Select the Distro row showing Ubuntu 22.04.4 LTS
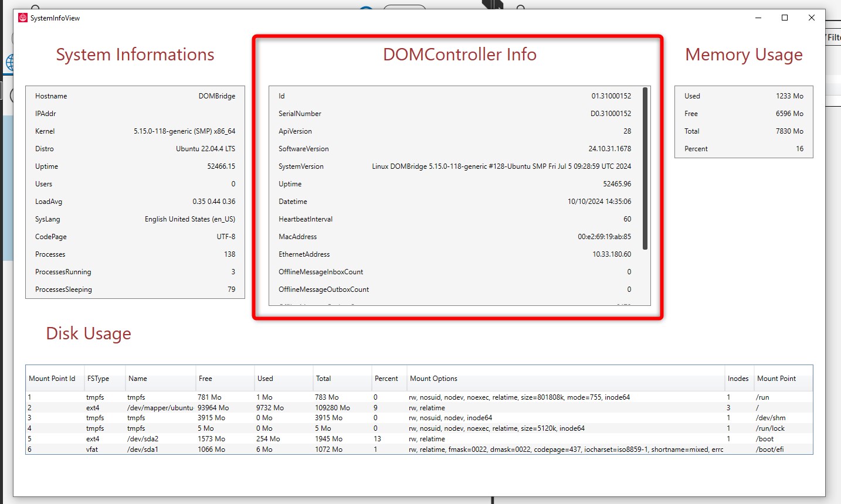The image size is (841, 504). [135, 149]
